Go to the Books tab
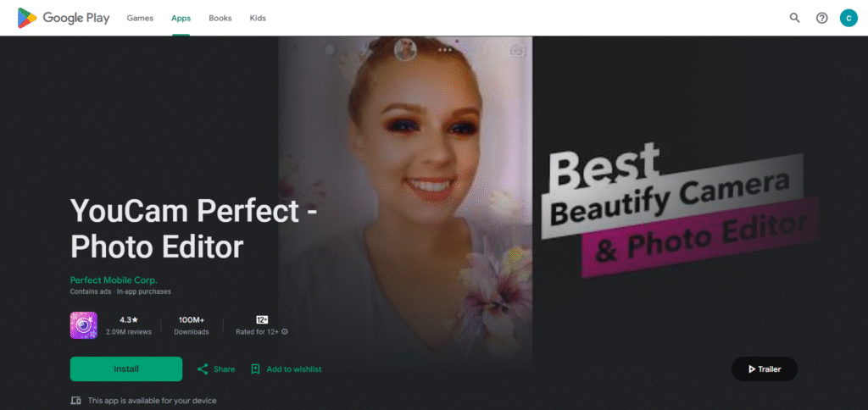The width and height of the screenshot is (868, 410). pyautogui.click(x=220, y=19)
